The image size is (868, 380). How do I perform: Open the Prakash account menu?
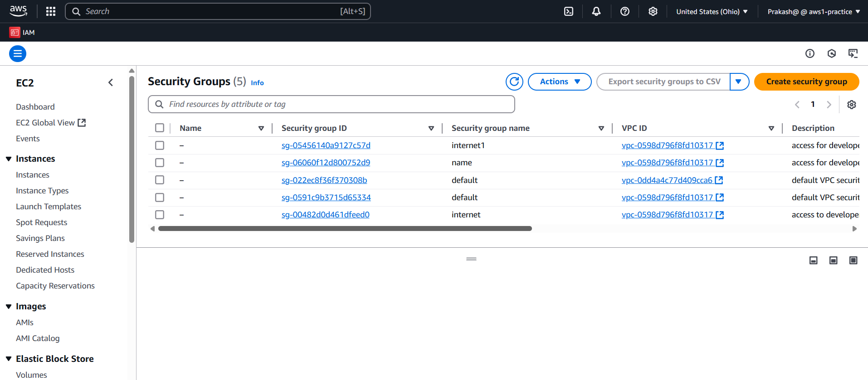click(x=814, y=11)
